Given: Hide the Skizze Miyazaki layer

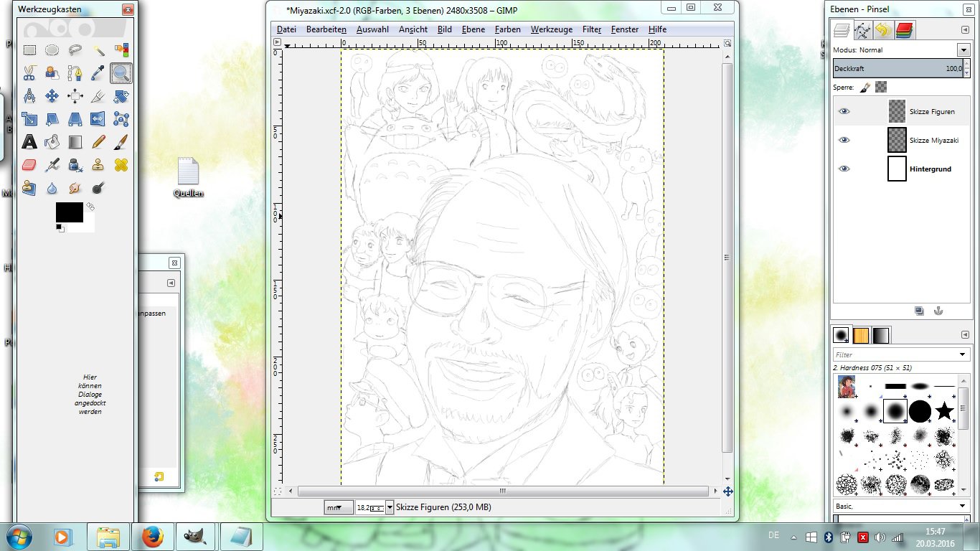Looking at the screenshot, I should (x=844, y=140).
